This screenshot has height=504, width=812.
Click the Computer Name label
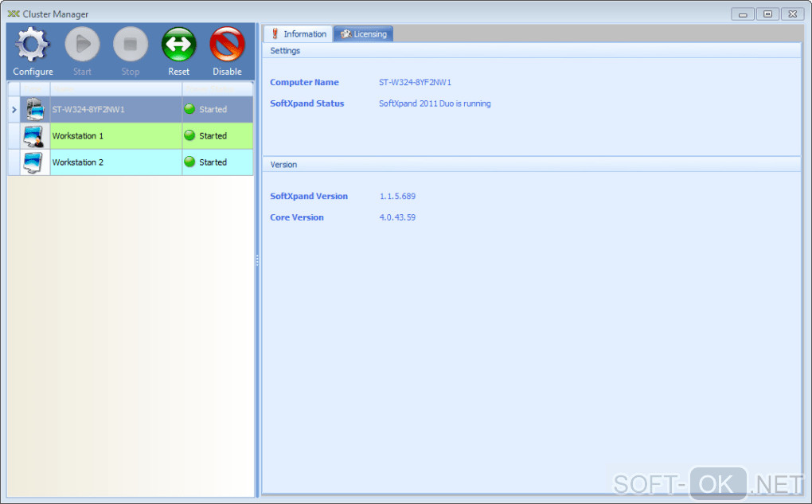(x=304, y=82)
